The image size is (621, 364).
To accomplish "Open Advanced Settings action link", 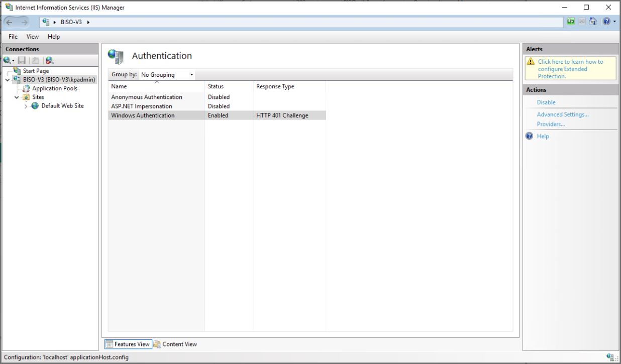I will pos(563,114).
